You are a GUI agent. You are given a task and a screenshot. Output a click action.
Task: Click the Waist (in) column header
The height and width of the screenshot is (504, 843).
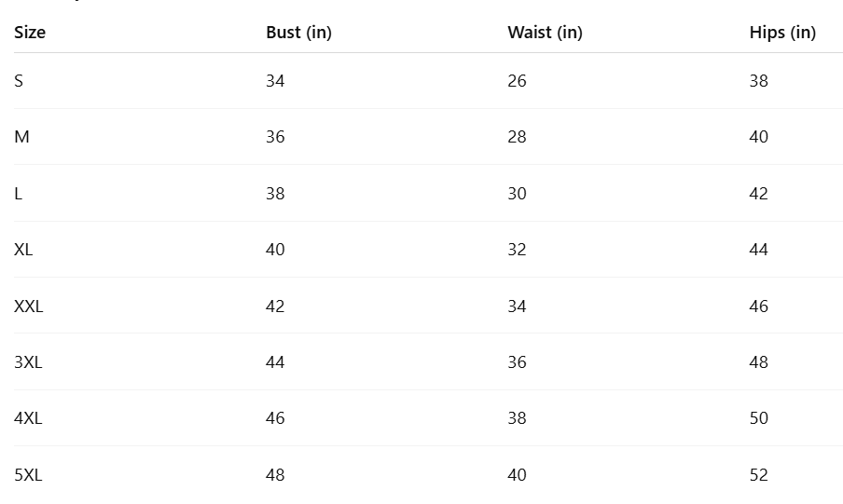pyautogui.click(x=545, y=33)
